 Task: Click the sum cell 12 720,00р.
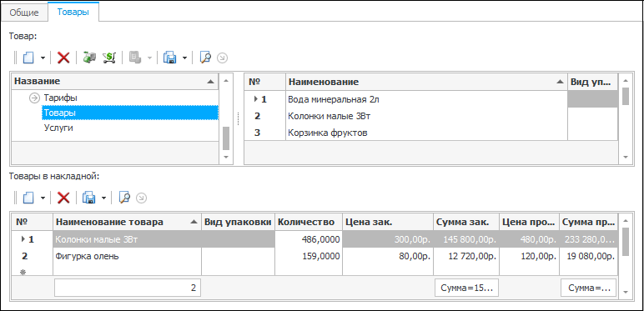point(466,257)
